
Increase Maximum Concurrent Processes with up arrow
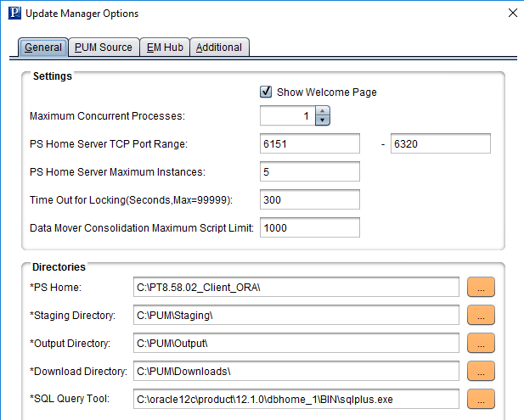point(322,111)
